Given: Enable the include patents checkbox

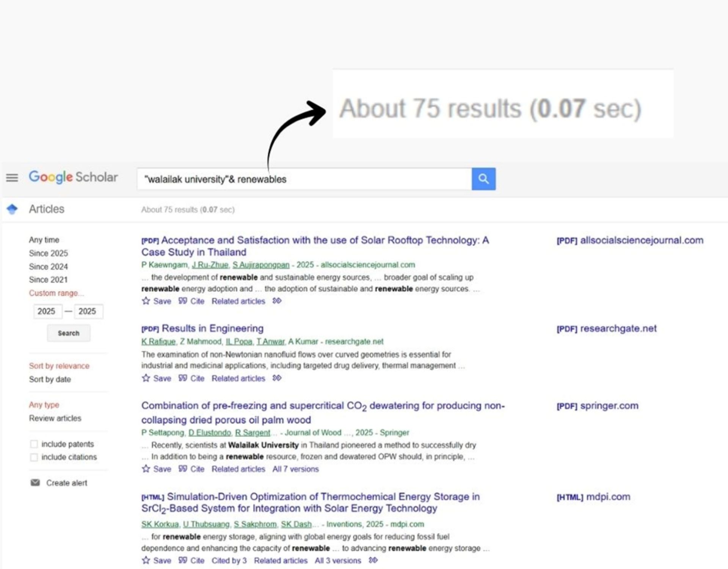Looking at the screenshot, I should 34,444.
